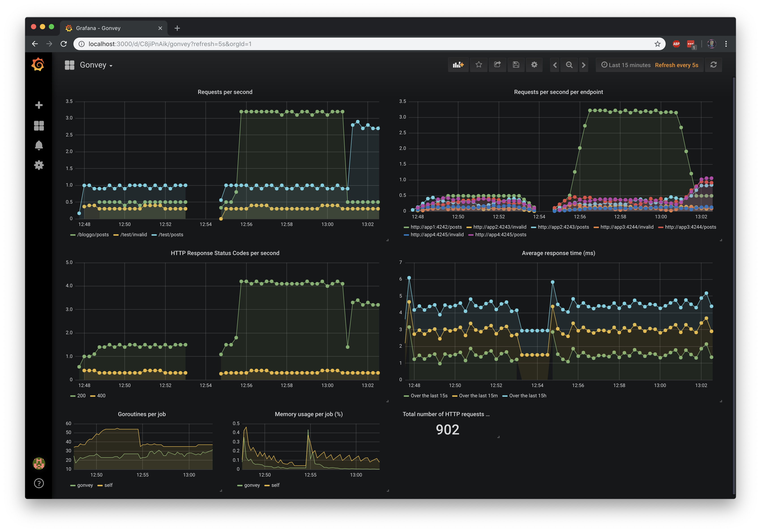Shift time range forward with right arrow

point(584,65)
